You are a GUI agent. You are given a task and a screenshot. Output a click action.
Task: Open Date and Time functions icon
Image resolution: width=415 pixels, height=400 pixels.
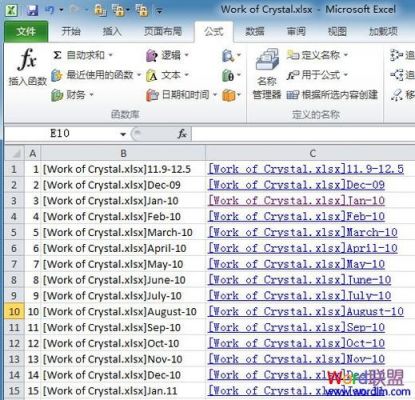coord(152,95)
